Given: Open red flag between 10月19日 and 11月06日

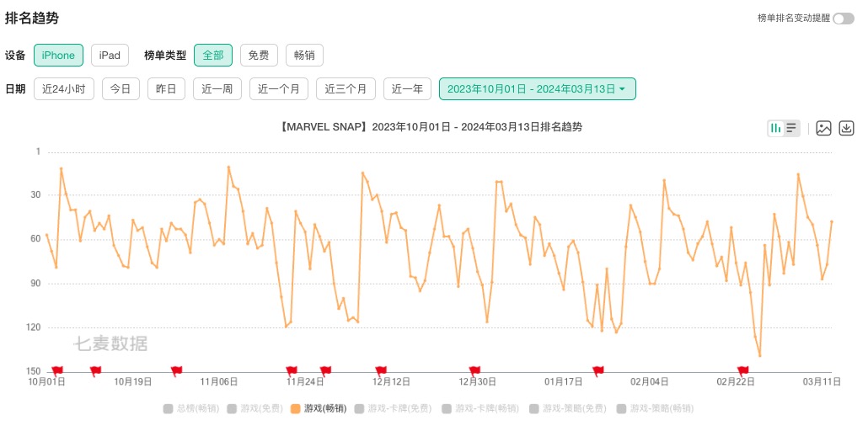Looking at the screenshot, I should [x=176, y=370].
